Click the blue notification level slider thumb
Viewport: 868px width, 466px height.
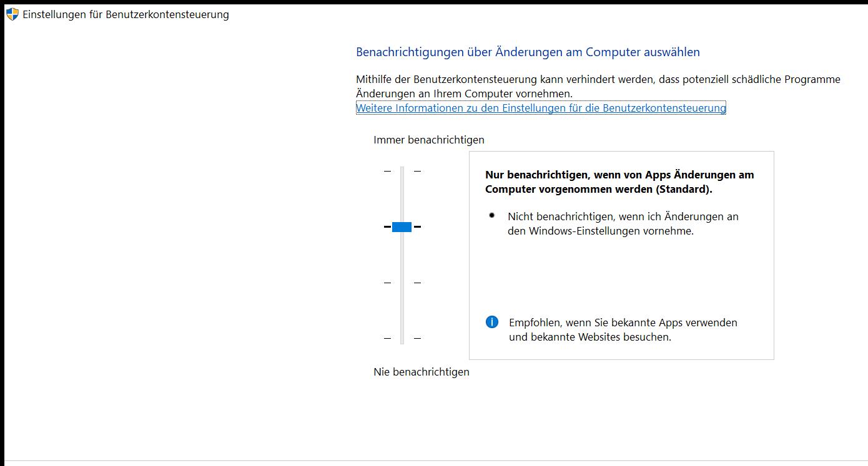click(402, 226)
